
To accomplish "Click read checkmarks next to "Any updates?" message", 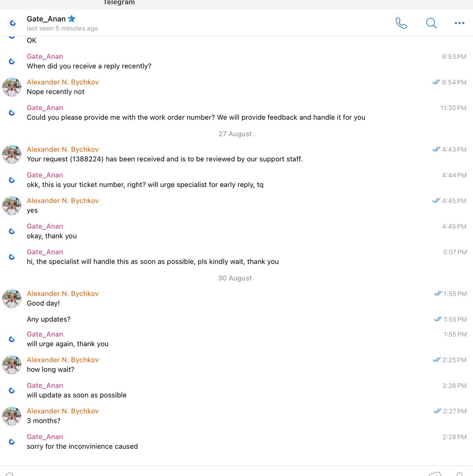I will tap(438, 319).
